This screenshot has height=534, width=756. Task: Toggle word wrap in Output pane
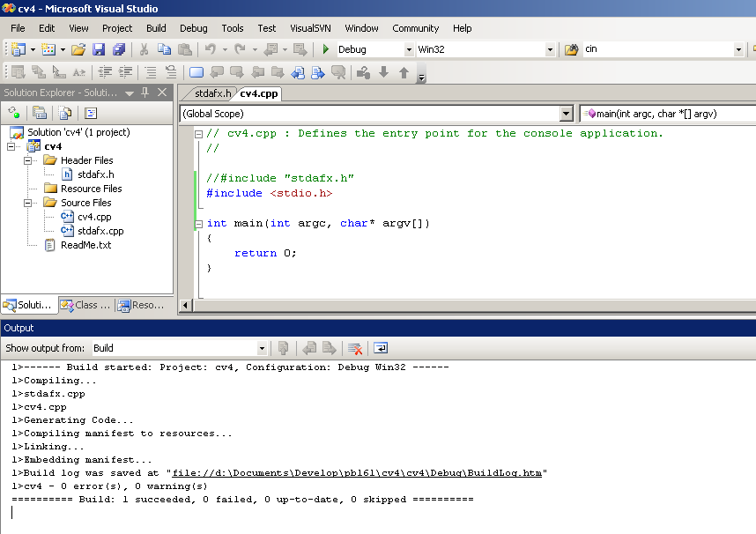[381, 348]
